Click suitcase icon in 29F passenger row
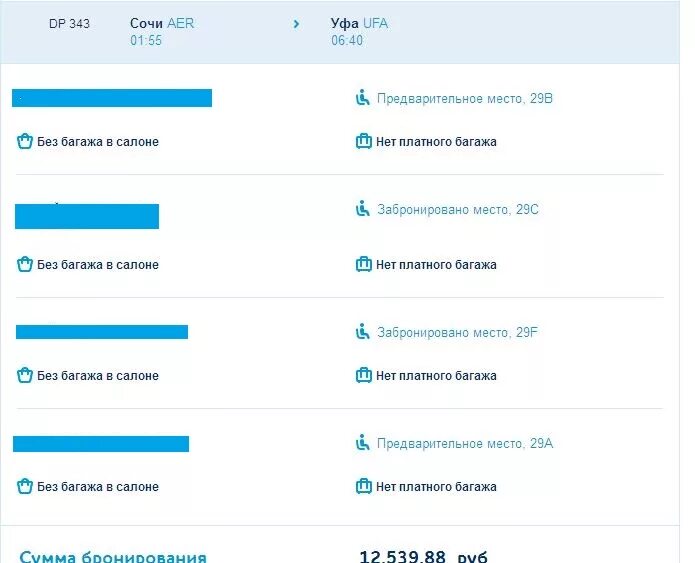 (363, 375)
